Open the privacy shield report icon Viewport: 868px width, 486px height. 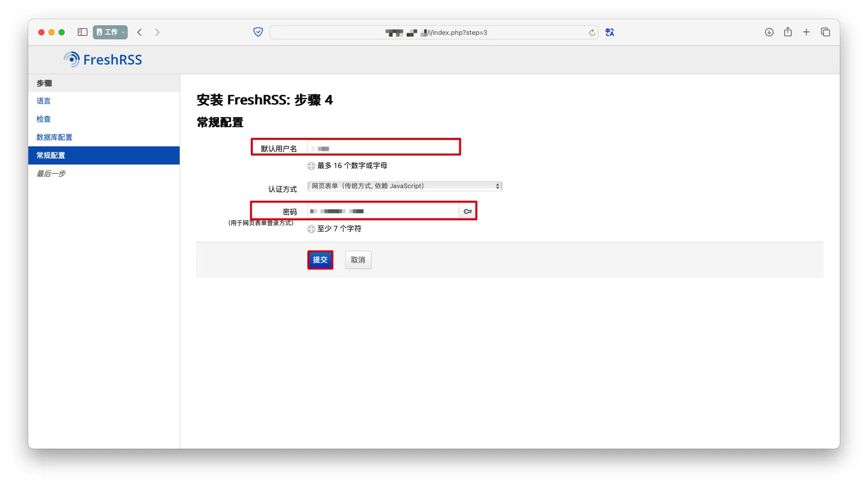coord(258,32)
